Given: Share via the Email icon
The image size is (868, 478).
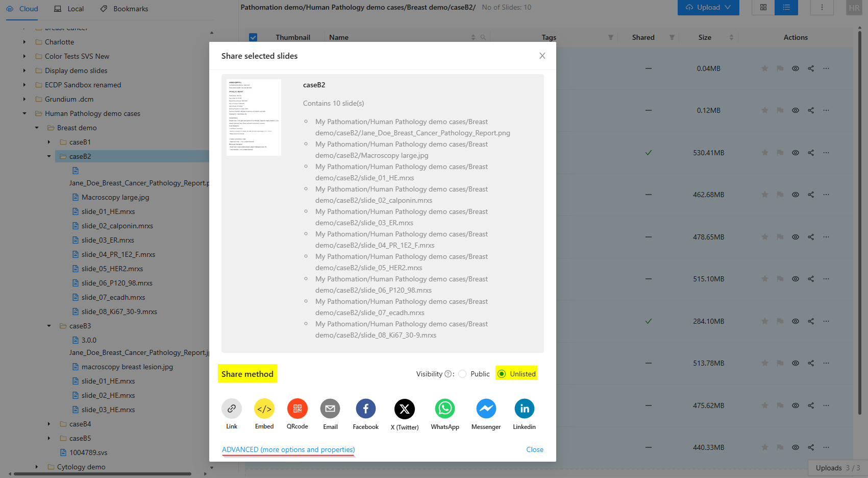Looking at the screenshot, I should (330, 409).
